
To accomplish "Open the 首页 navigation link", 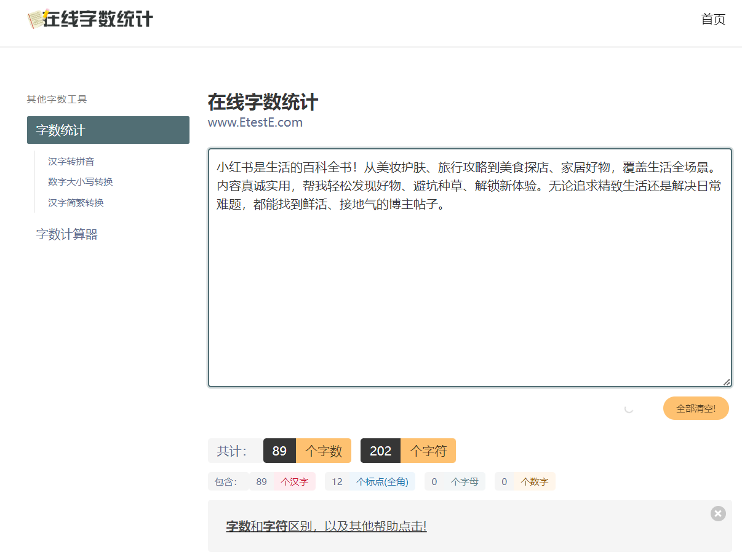I will pos(713,19).
